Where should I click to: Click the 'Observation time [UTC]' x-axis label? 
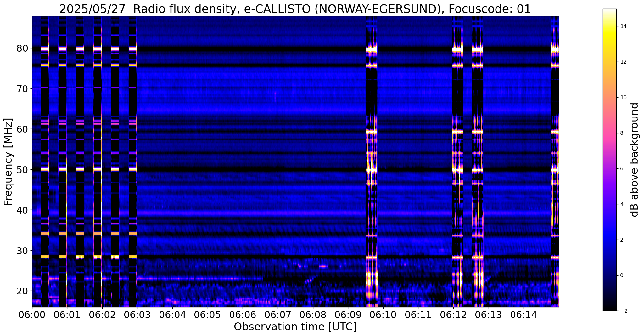[x=295, y=327]
